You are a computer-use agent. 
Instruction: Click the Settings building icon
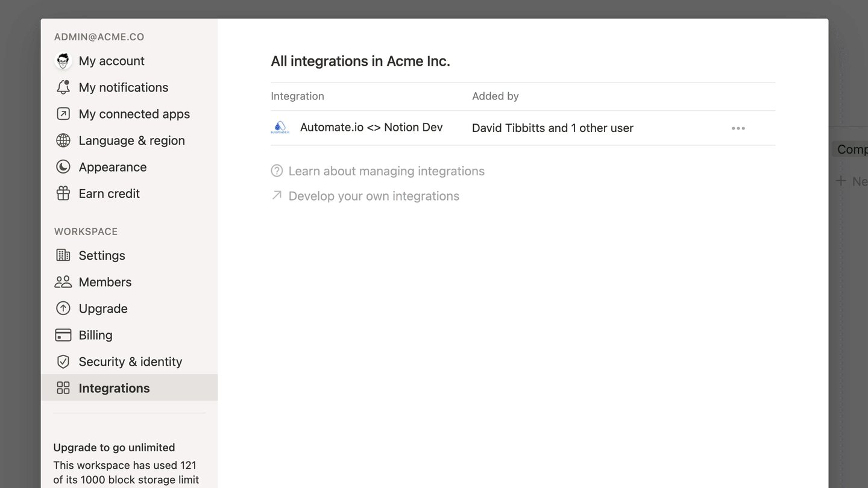pyautogui.click(x=63, y=255)
